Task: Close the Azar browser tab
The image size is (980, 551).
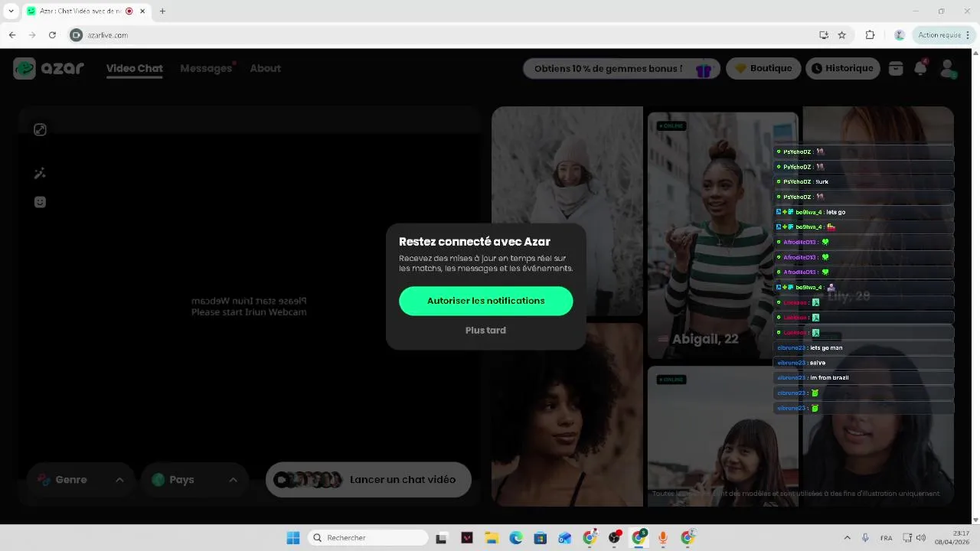Action: tap(142, 11)
